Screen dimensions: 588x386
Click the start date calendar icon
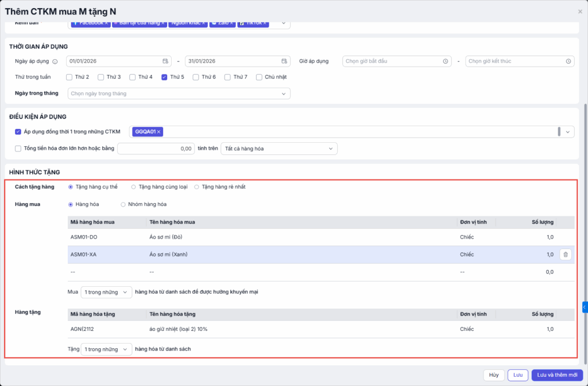pos(165,61)
